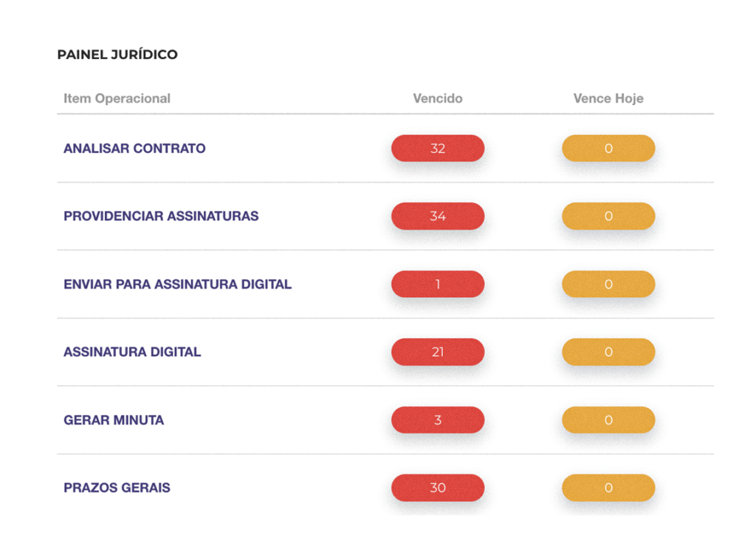Click red badge showing 34 overdue
This screenshot has height=560, width=756.
(438, 216)
